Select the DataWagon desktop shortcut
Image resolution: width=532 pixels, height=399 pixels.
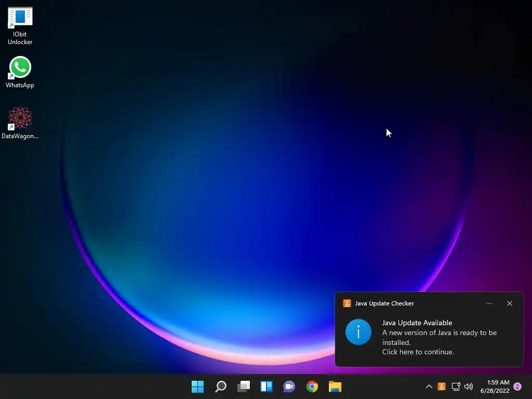tap(20, 123)
